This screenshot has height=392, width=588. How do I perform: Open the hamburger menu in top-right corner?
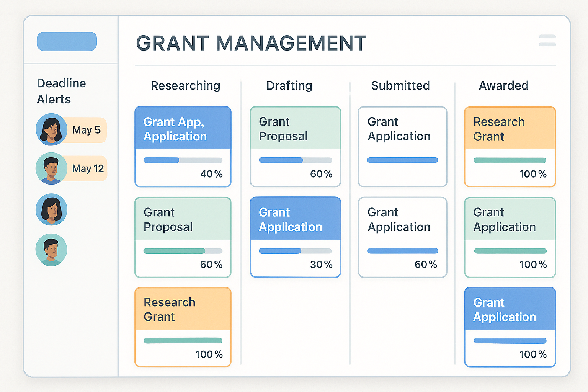tap(547, 41)
